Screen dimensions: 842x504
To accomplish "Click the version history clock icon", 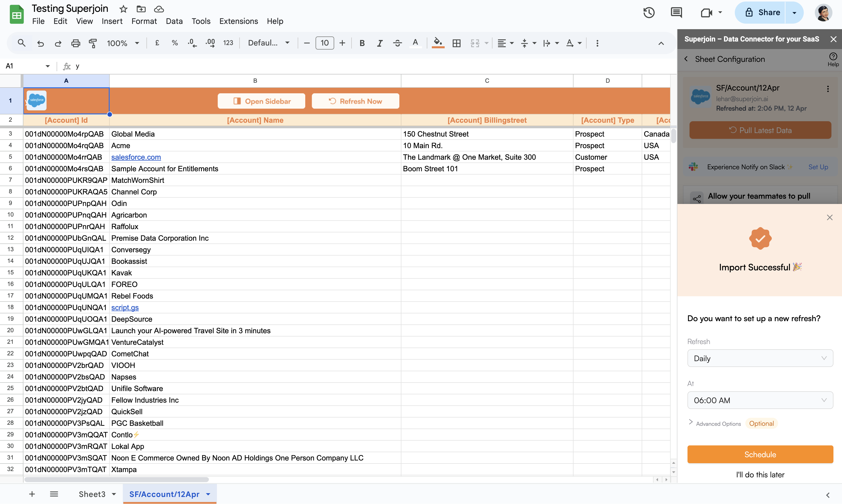I will pos(649,13).
